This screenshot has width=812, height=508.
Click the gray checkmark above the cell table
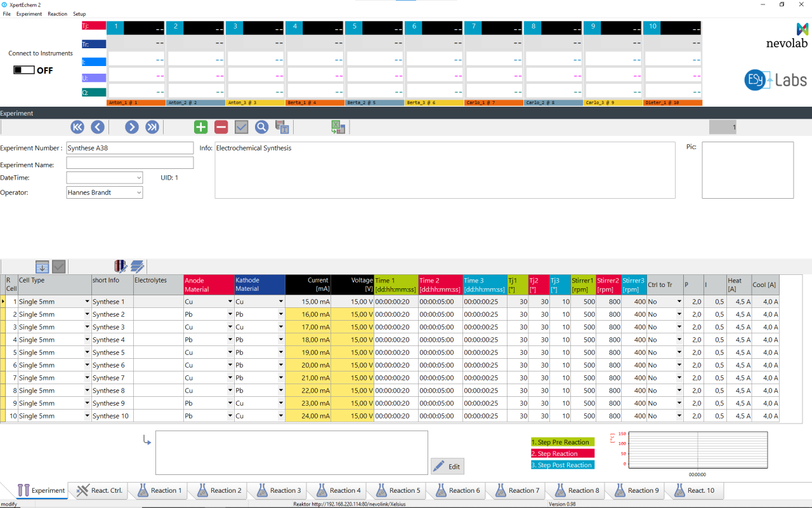click(59, 267)
